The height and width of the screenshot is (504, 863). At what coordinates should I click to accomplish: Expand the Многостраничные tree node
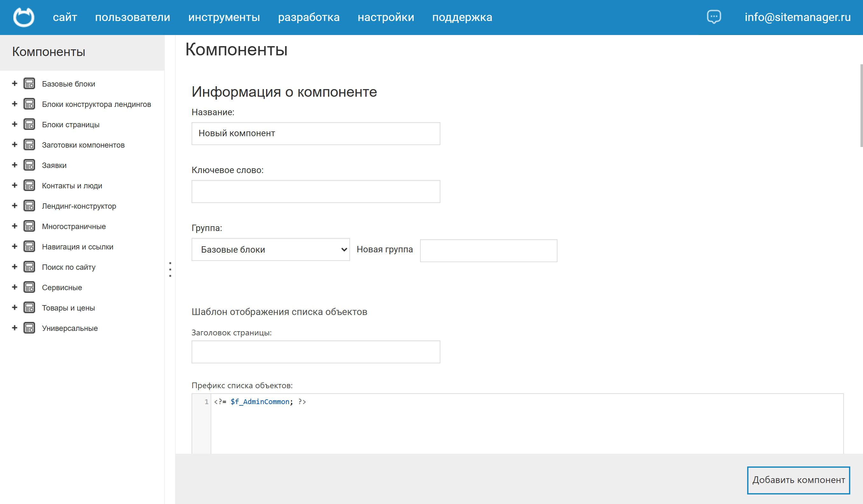pos(14,226)
